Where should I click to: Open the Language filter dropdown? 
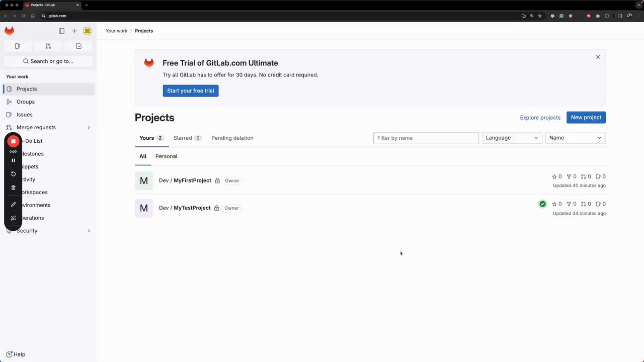click(512, 138)
